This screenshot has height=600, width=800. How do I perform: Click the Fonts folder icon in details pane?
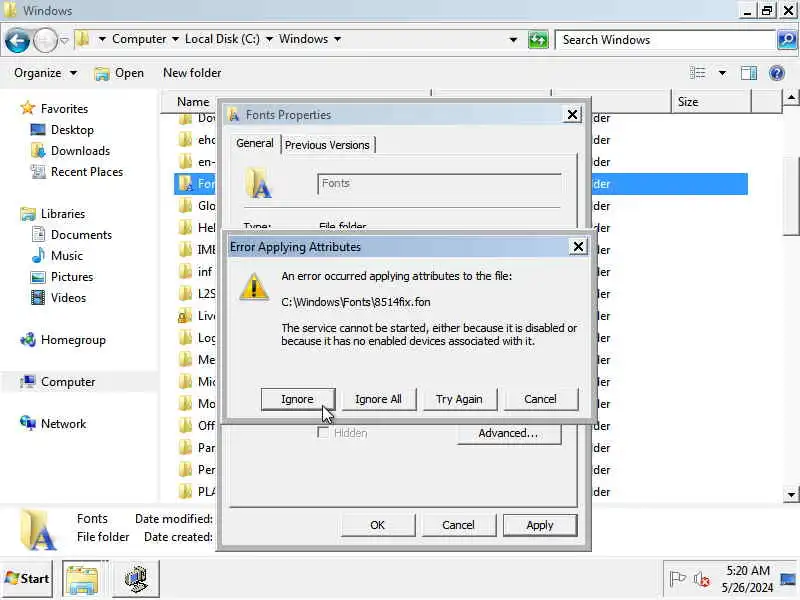[38, 529]
